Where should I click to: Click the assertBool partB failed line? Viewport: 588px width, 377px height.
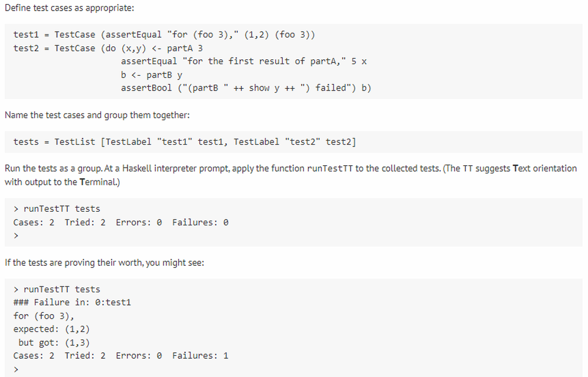246,88
